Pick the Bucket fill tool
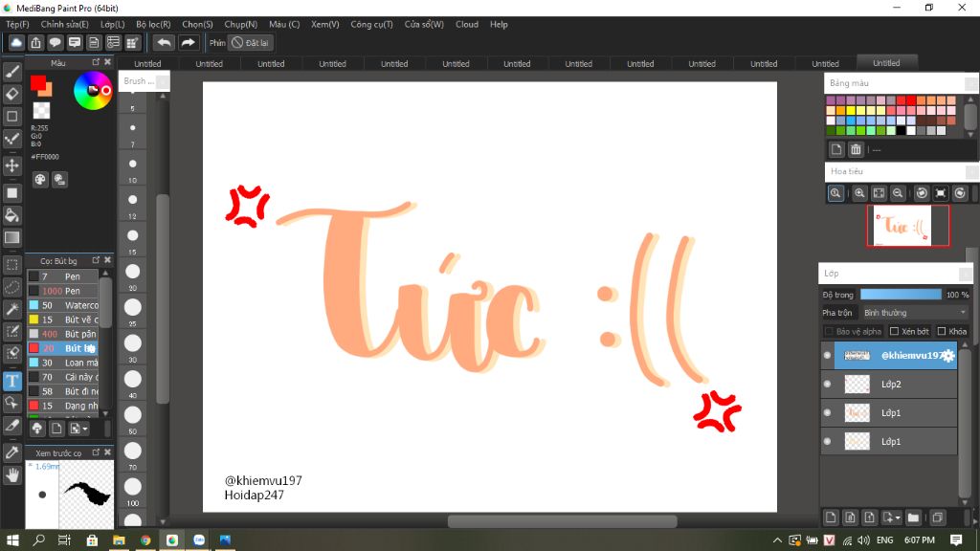 point(11,215)
